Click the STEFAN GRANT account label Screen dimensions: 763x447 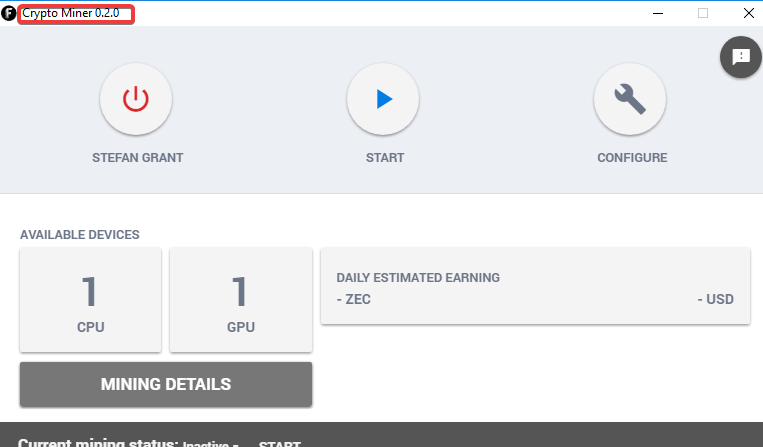coord(137,158)
